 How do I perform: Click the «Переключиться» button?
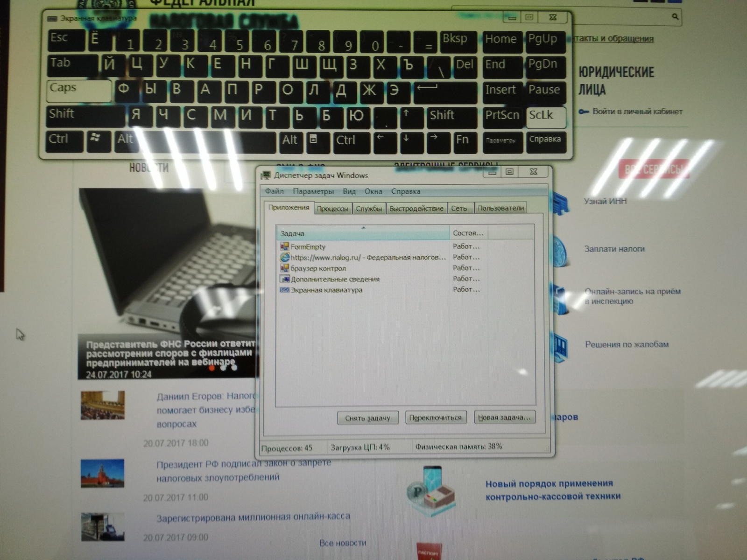(435, 418)
